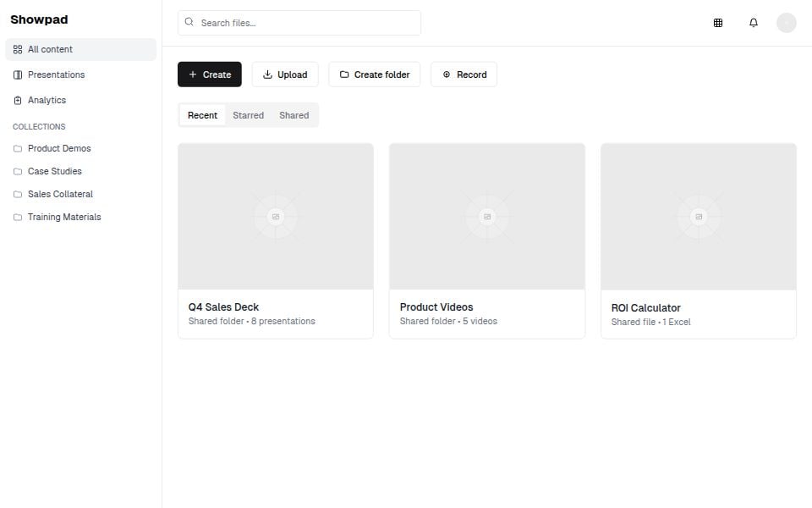Open the notifications bell
The height and width of the screenshot is (508, 812).
point(754,23)
